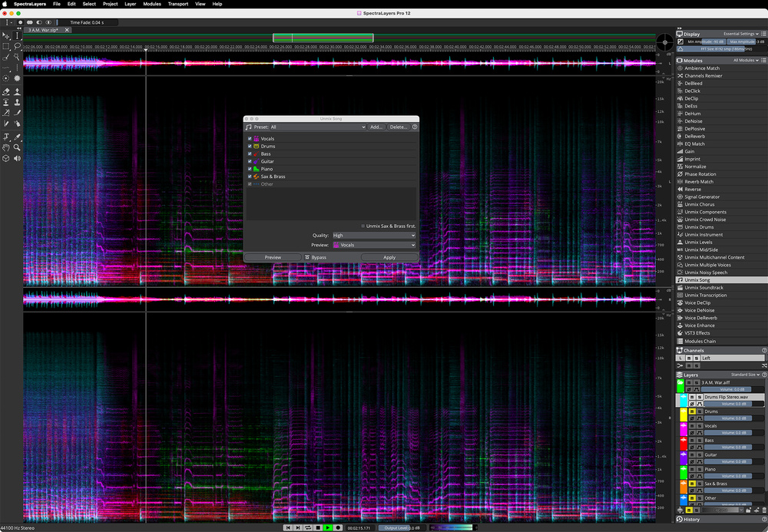Click Apply in Unmix Song dialog
The width and height of the screenshot is (768, 532).
(389, 257)
